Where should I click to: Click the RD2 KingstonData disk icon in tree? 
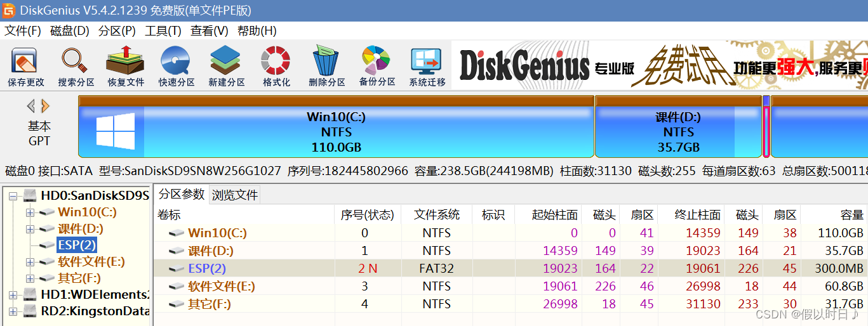(29, 311)
